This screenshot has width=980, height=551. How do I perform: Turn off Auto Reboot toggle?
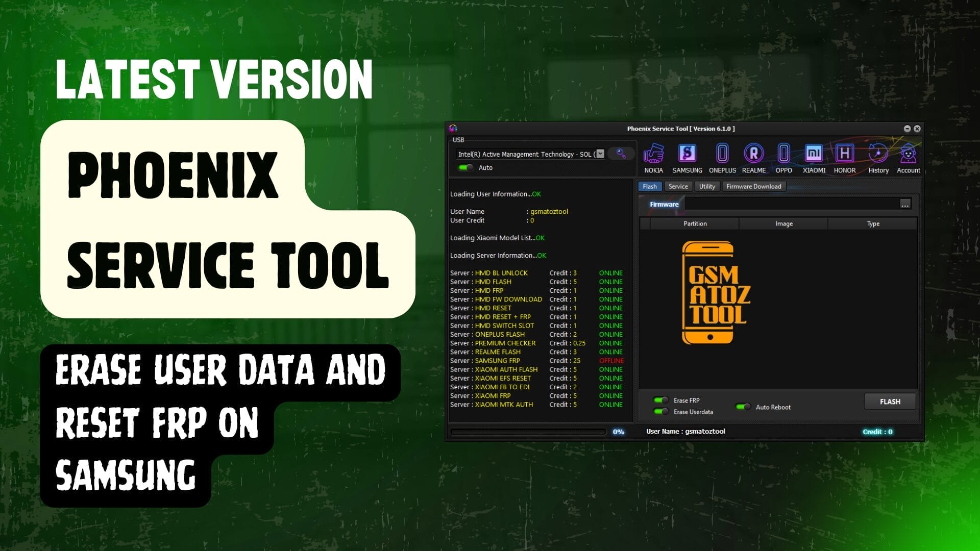[743, 407]
